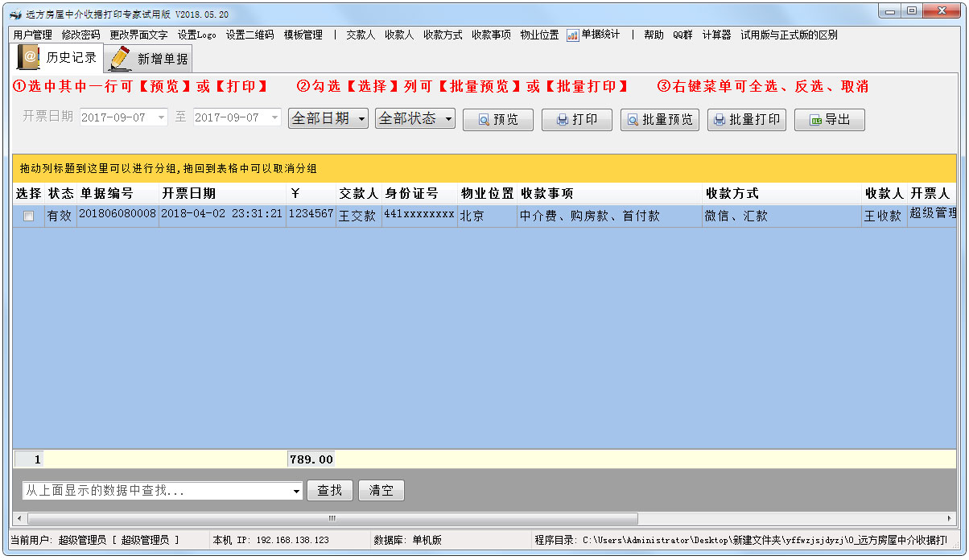Tick the 选择 checkbox for 201806080008
This screenshot has height=560, width=969.
(x=29, y=216)
